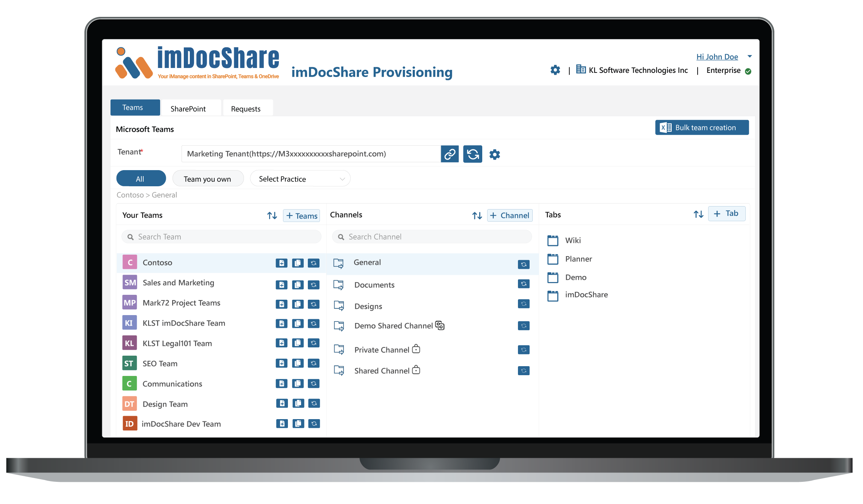Select the Sales and Marketing team
863x504 pixels.
221,283
